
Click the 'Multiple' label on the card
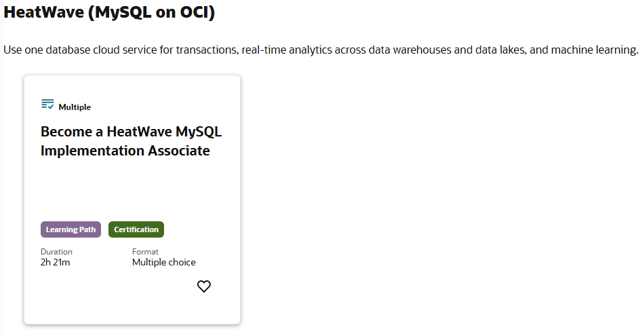pos(75,107)
